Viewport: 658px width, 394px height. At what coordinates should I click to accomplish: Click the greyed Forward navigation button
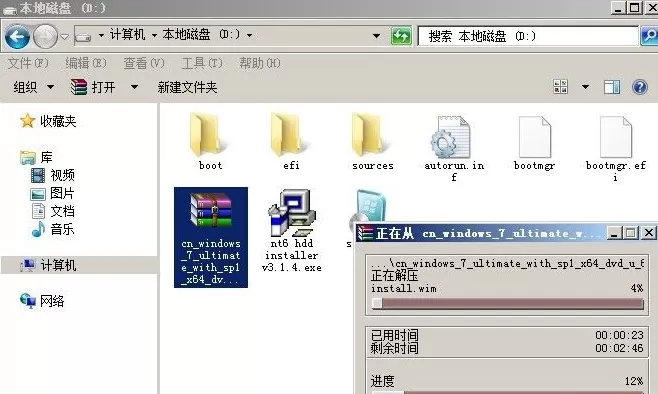45,37
